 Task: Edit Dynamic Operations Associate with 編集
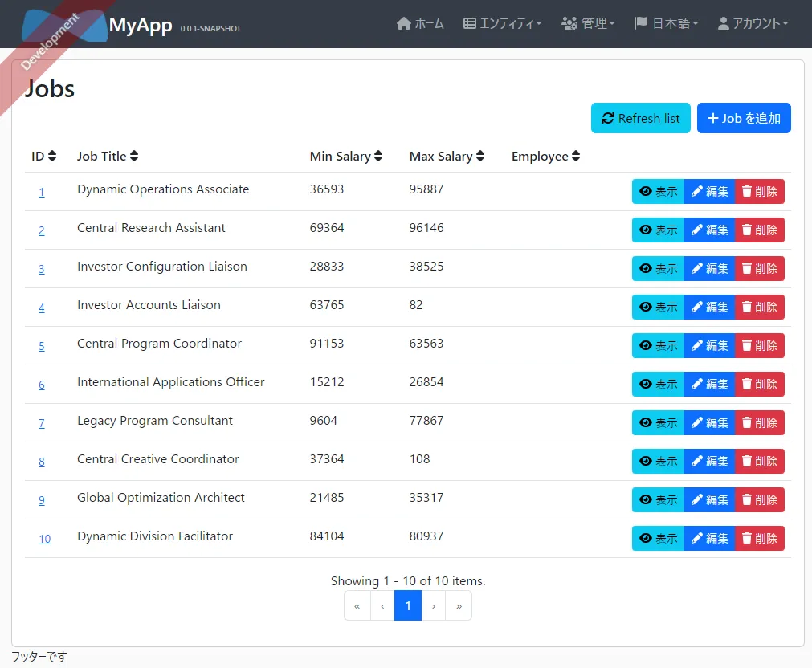pyautogui.click(x=709, y=192)
